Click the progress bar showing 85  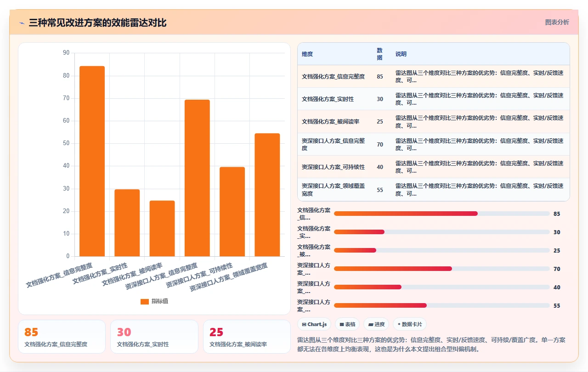pos(442,214)
